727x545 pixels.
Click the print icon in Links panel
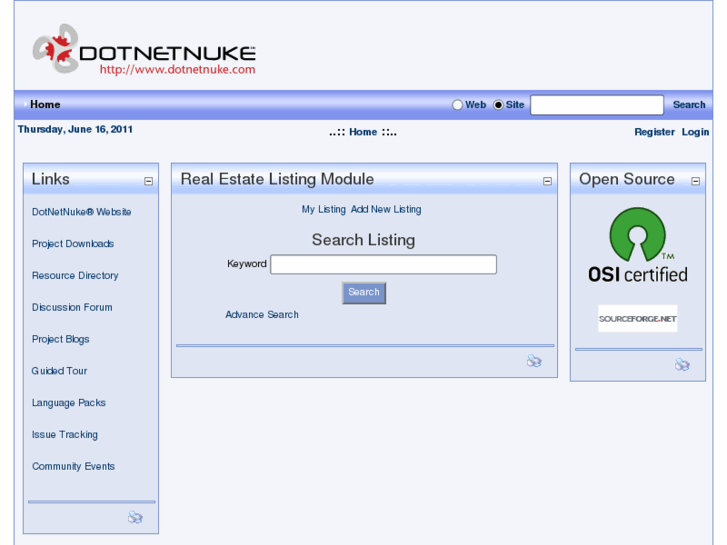(135, 517)
